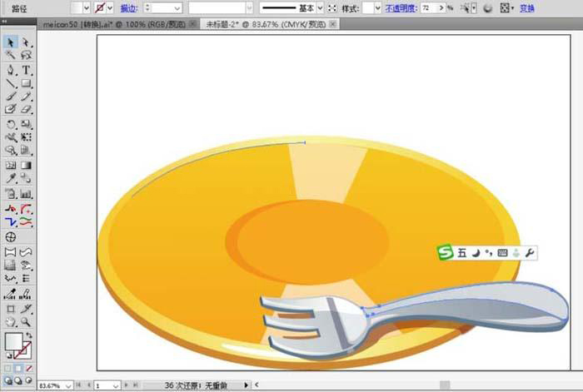Select the Mesh tool
583x392 pixels.
pos(10,165)
